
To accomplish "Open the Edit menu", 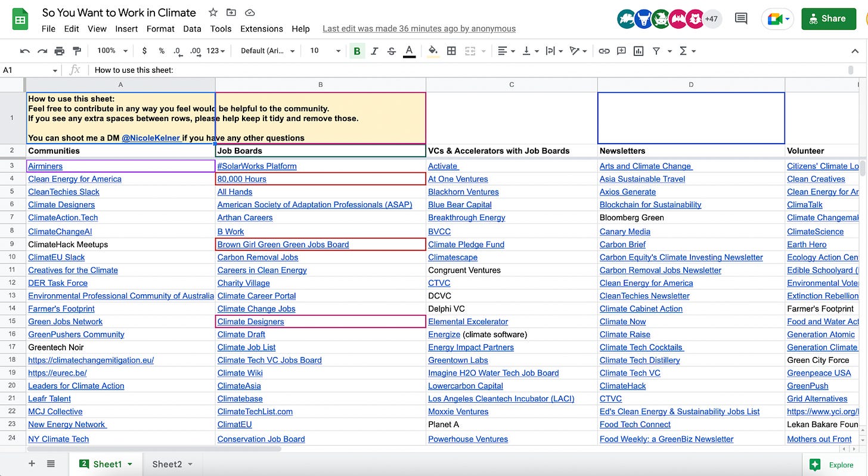I will tap(72, 29).
